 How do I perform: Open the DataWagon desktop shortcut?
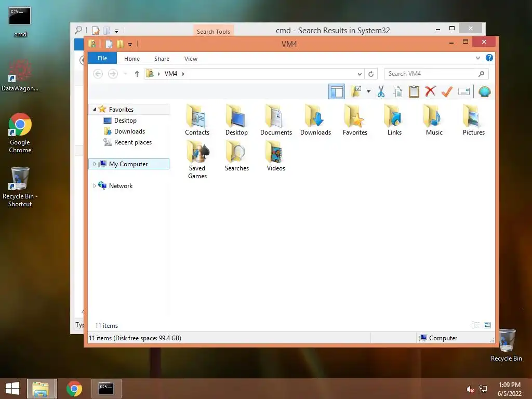pos(20,75)
